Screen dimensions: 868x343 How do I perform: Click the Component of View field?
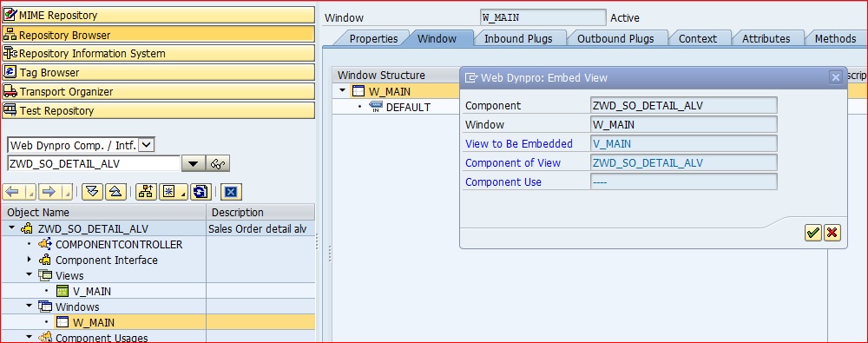684,162
